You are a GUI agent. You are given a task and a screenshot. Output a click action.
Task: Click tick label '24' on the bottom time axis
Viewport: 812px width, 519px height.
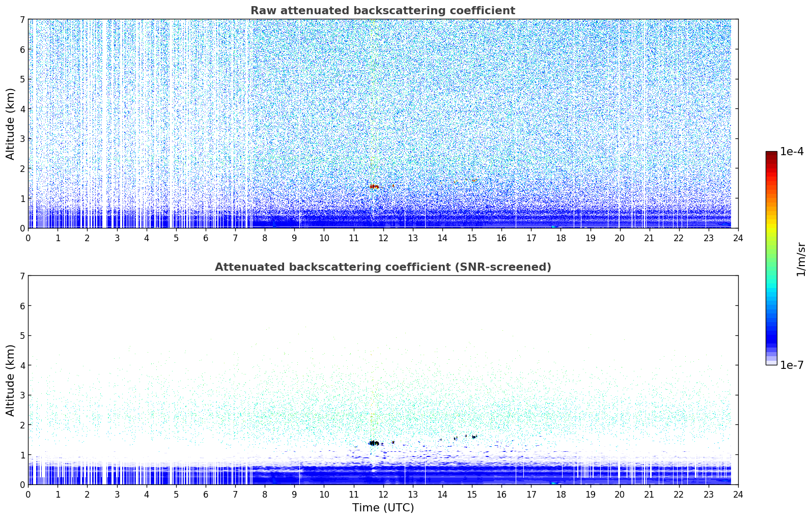pos(738,495)
